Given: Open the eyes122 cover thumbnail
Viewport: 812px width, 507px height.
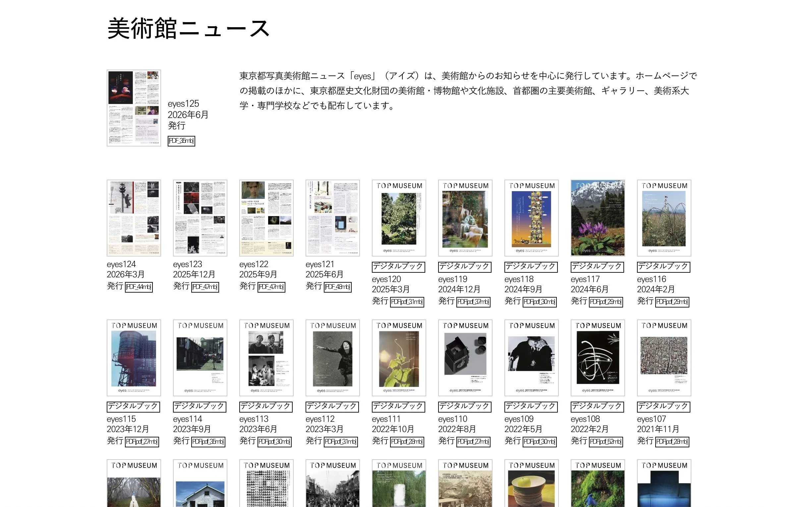Looking at the screenshot, I should coord(266,218).
